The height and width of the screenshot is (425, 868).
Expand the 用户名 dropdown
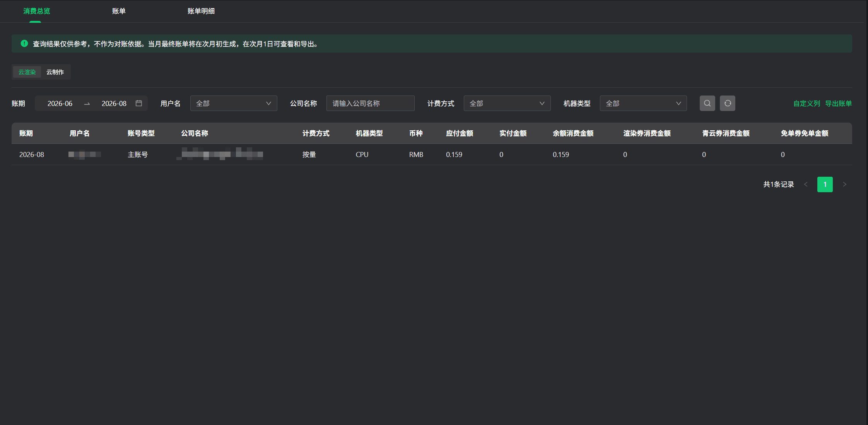pyautogui.click(x=234, y=103)
